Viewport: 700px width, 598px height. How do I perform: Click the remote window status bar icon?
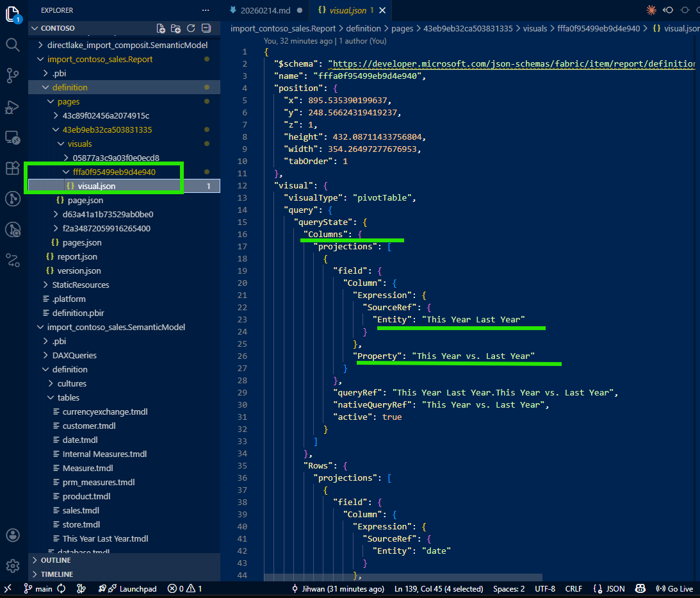point(8,588)
